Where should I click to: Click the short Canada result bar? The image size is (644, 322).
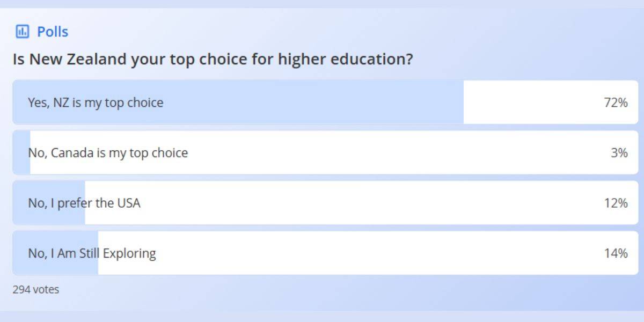(x=20, y=152)
